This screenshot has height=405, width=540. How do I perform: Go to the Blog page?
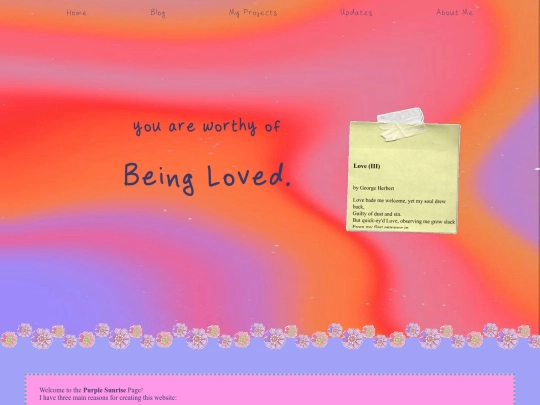point(158,13)
